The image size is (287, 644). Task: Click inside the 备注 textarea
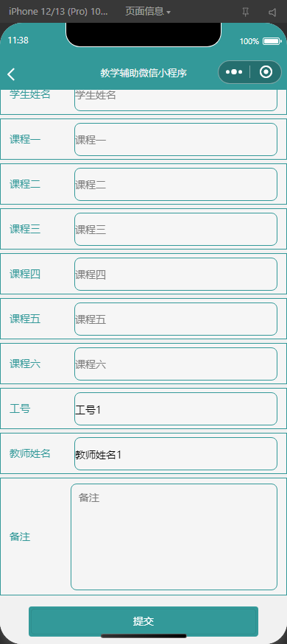click(x=174, y=537)
